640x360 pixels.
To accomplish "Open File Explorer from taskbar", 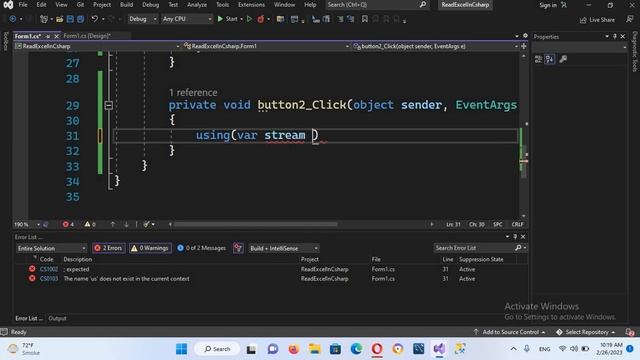I will (314, 349).
